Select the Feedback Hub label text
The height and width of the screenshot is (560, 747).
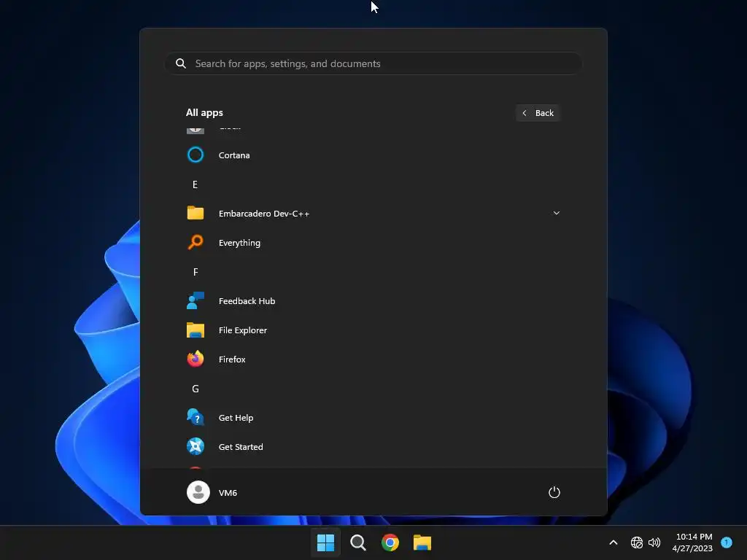coord(247,301)
